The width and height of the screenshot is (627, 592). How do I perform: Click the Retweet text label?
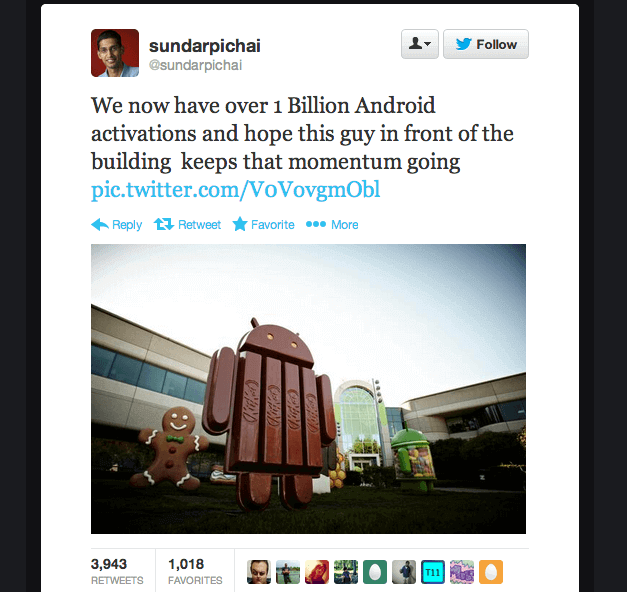[200, 225]
